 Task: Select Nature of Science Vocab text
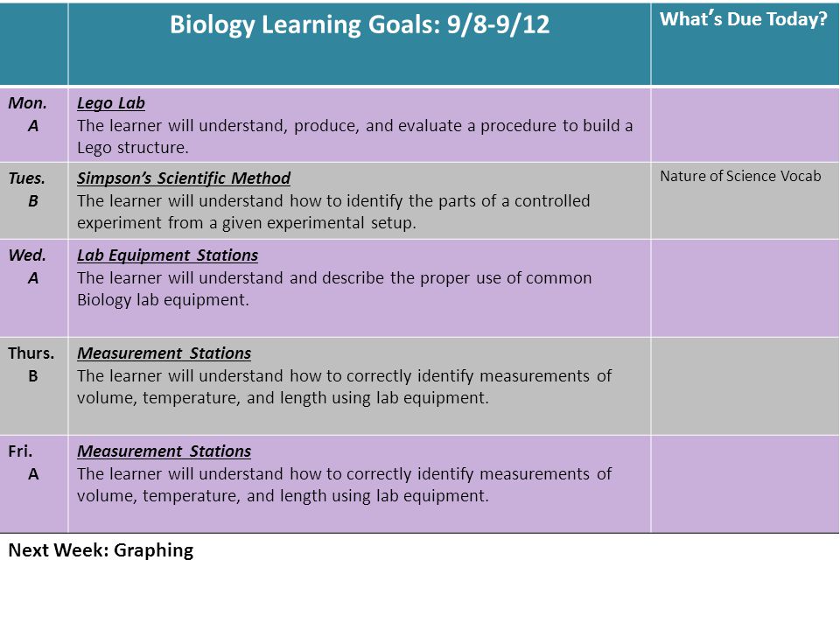click(740, 176)
